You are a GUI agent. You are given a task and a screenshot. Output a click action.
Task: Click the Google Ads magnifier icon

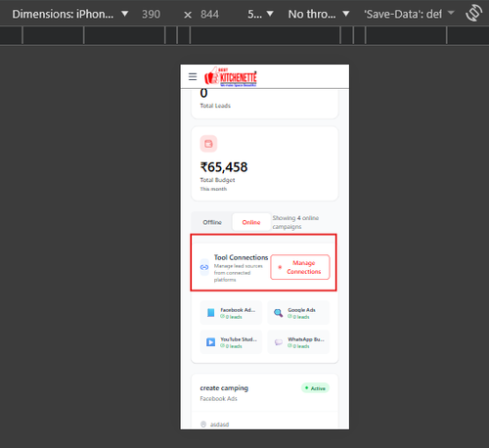coord(278,313)
